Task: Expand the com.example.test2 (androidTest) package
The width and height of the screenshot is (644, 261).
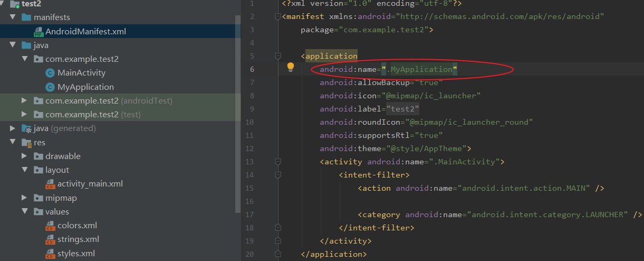Action: [24, 100]
